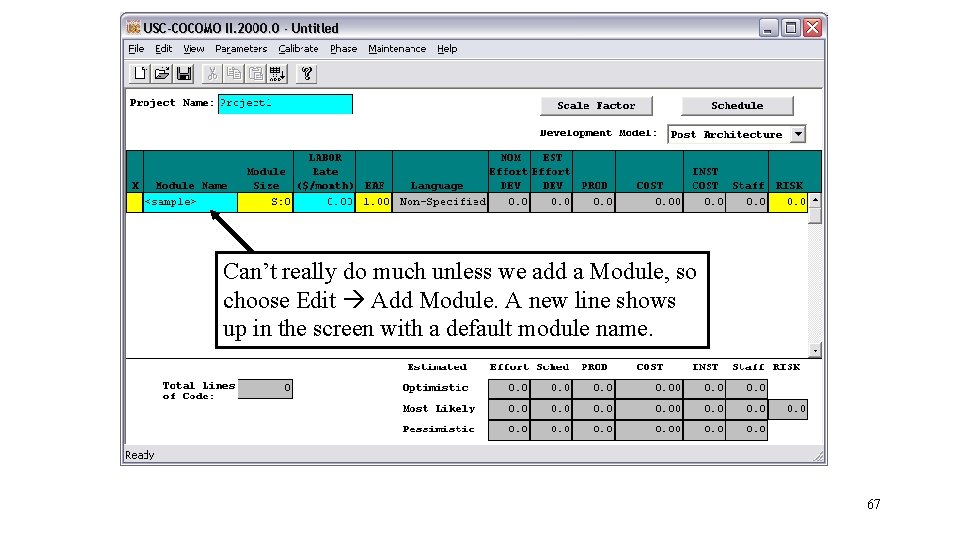Open the View menu
The height and width of the screenshot is (540, 960).
pos(193,49)
